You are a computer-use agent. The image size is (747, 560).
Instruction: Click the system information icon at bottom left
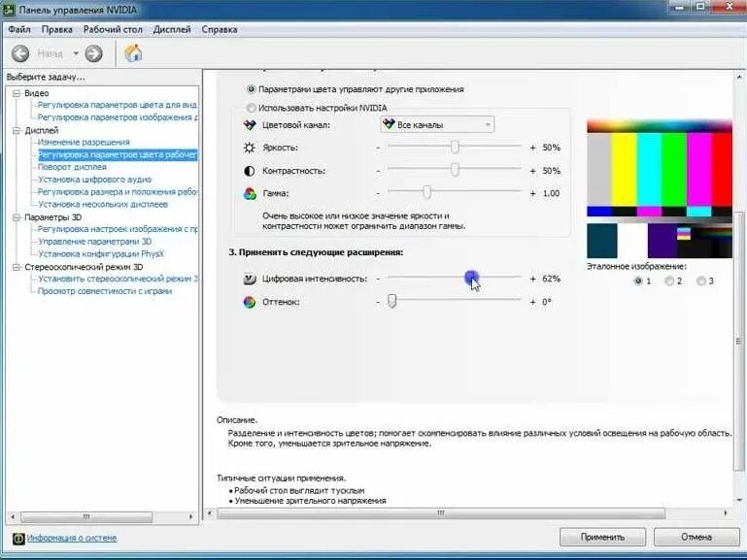[18, 538]
